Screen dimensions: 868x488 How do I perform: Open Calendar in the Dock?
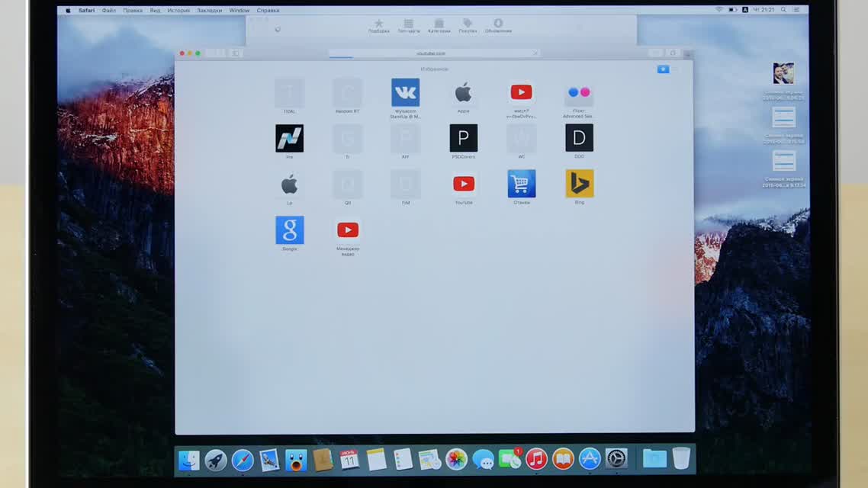349,460
